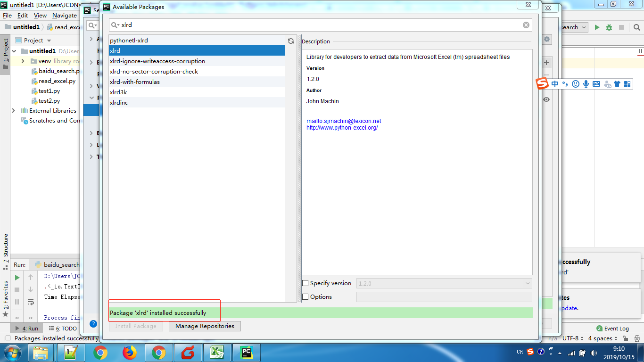This screenshot has width=644, height=362.
Task: Open the search history dropdown in package search
Action: 115,25
